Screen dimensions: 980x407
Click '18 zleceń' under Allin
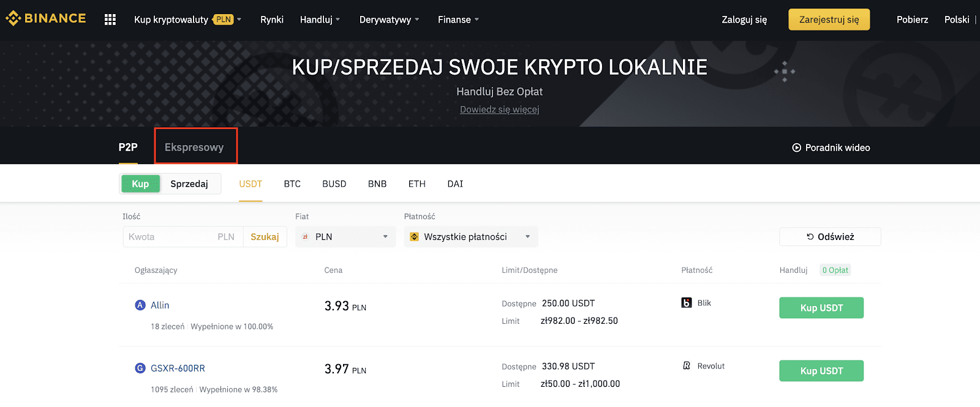click(168, 326)
